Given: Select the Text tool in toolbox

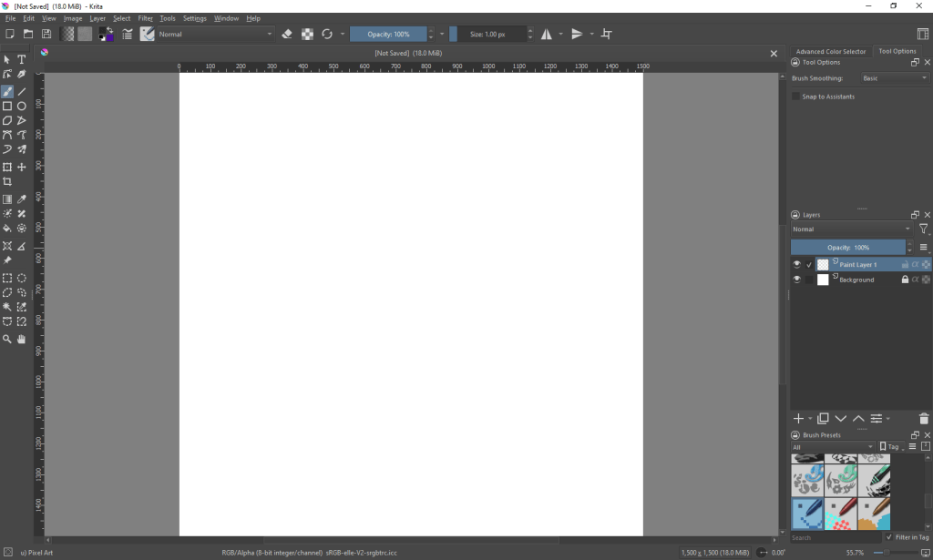Looking at the screenshot, I should pyautogui.click(x=22, y=60).
